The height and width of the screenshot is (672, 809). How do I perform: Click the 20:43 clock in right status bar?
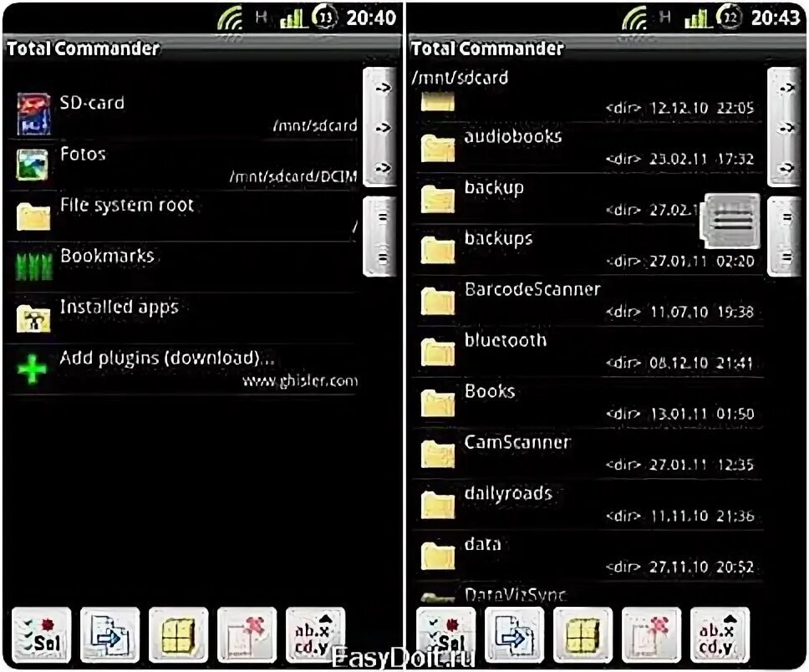776,18
